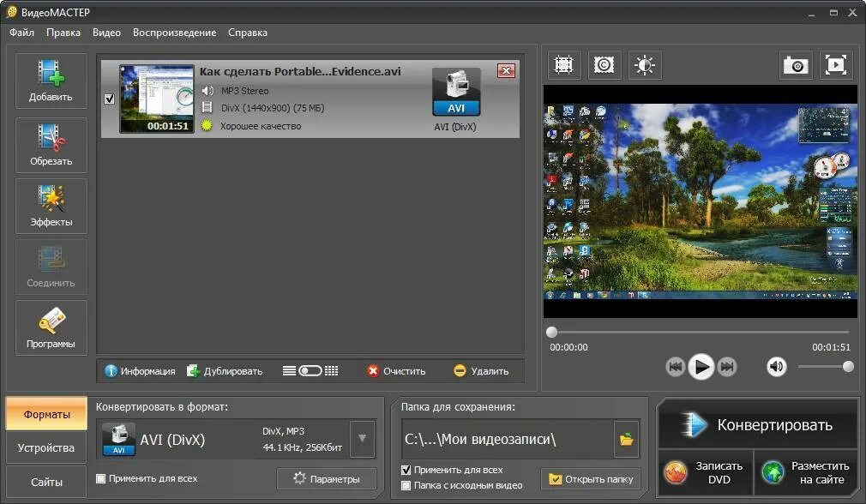The width and height of the screenshot is (866, 504).
Task: Click Записать DVD button
Action: pos(706,472)
